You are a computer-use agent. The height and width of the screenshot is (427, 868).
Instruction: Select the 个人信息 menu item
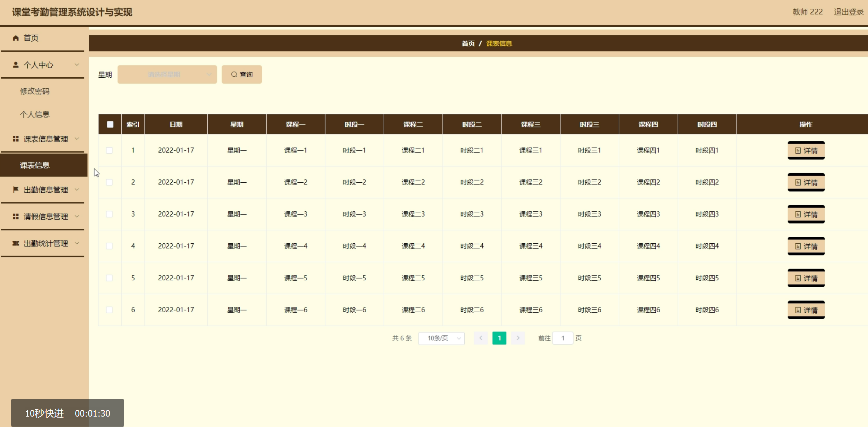pyautogui.click(x=35, y=114)
